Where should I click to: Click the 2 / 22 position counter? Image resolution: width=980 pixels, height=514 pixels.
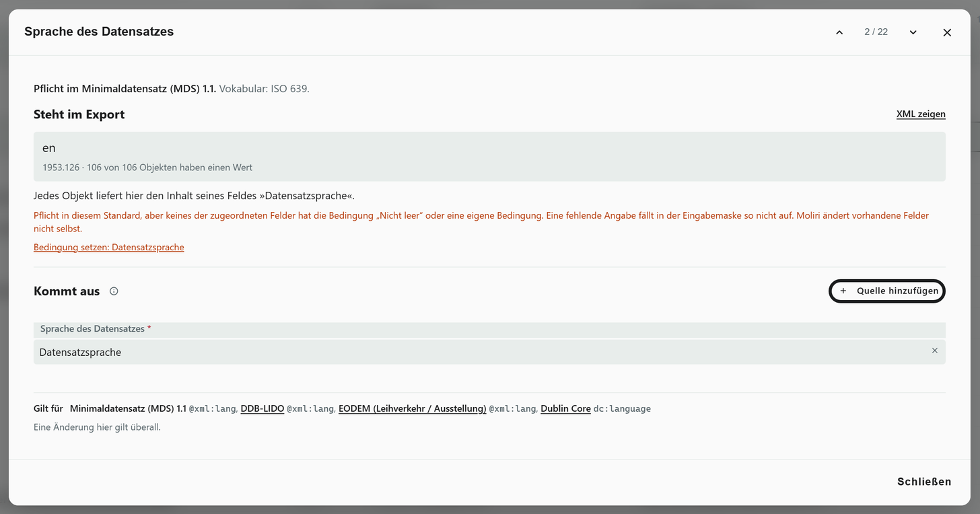point(876,32)
